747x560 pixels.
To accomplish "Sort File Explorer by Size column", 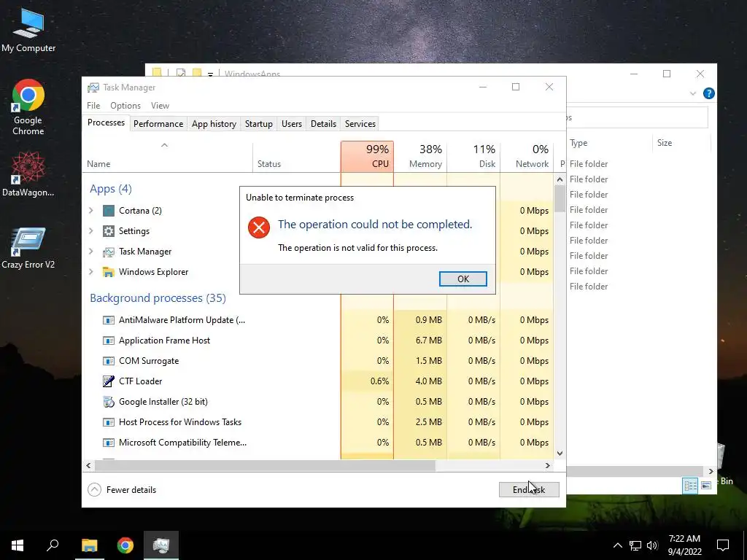I will pyautogui.click(x=681, y=143).
